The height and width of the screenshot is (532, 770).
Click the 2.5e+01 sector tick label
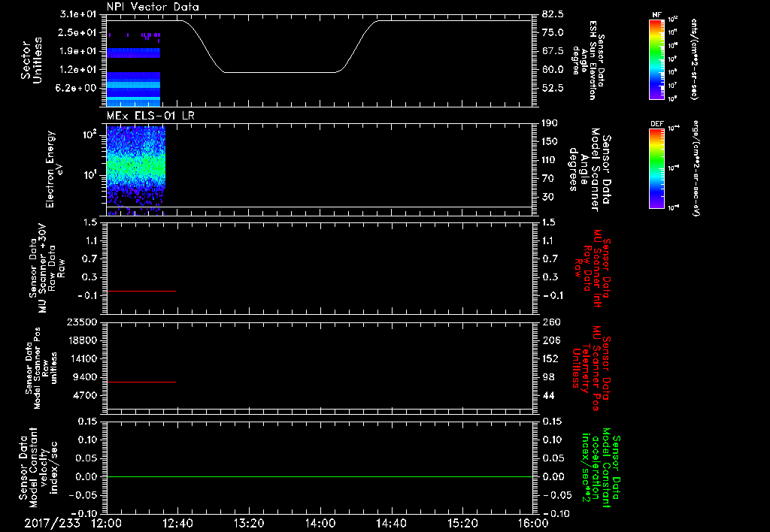[78, 32]
